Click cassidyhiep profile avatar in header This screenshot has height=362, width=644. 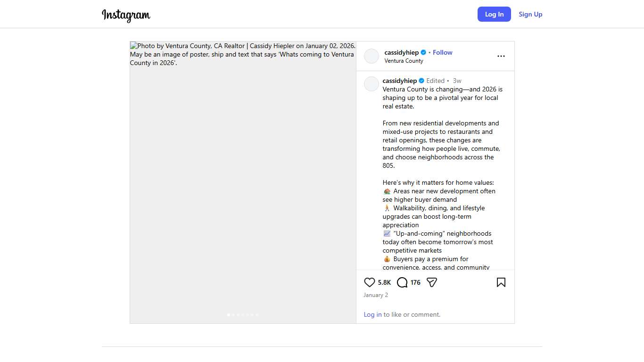point(372,56)
